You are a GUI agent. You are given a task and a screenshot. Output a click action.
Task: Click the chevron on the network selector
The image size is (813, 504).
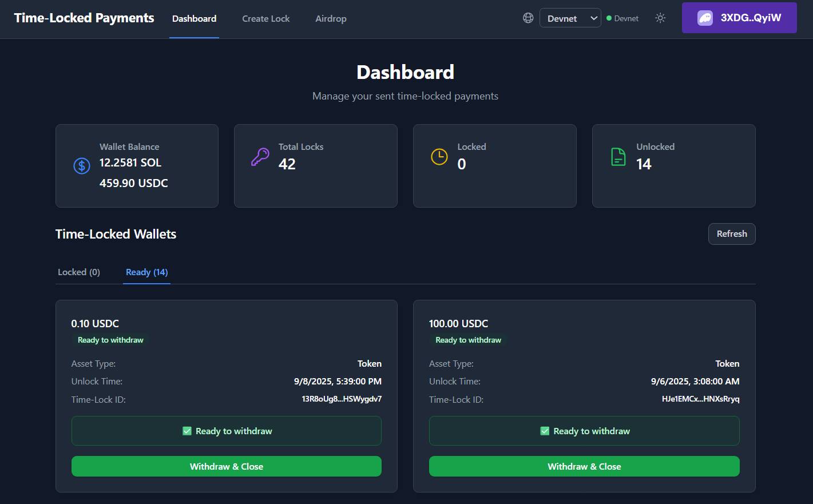click(x=594, y=18)
